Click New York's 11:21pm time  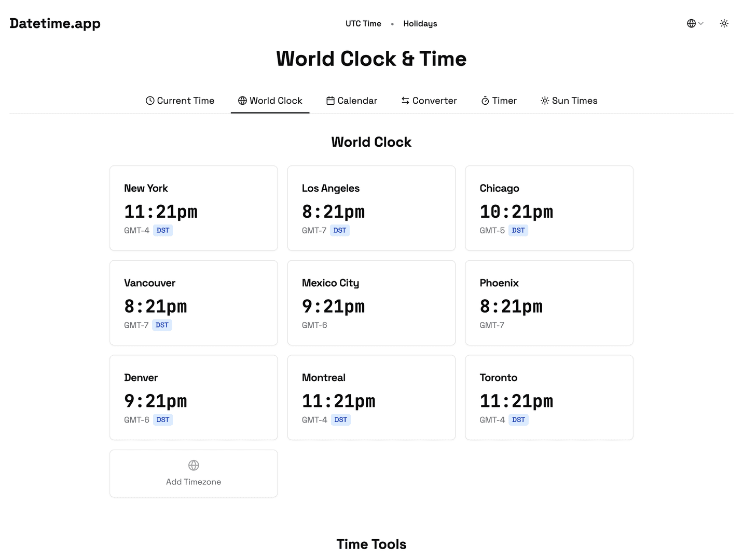pyautogui.click(x=161, y=212)
